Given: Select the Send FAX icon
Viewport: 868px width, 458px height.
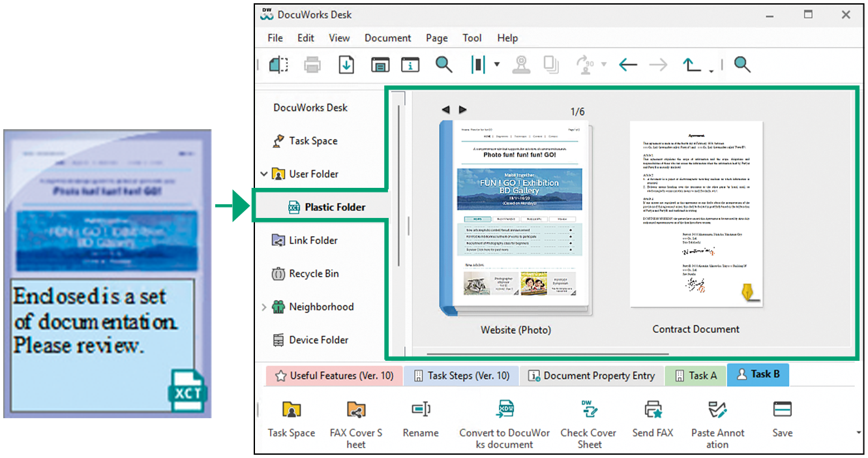Looking at the screenshot, I should pyautogui.click(x=652, y=409).
